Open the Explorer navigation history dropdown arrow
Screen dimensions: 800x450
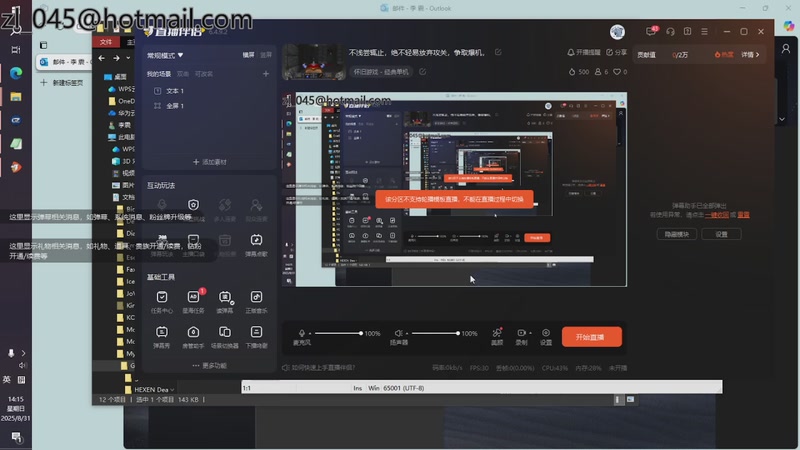[128, 58]
